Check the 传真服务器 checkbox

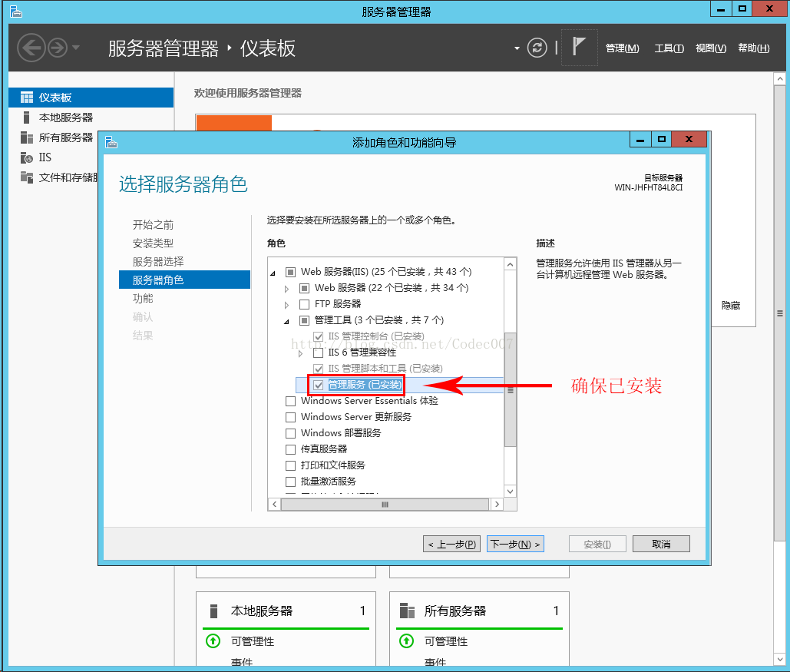point(290,450)
